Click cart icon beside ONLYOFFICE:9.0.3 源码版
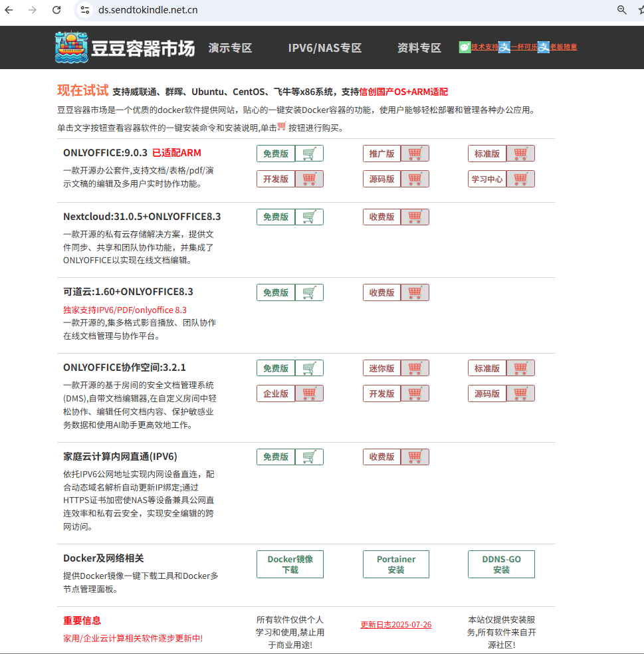 coord(415,179)
